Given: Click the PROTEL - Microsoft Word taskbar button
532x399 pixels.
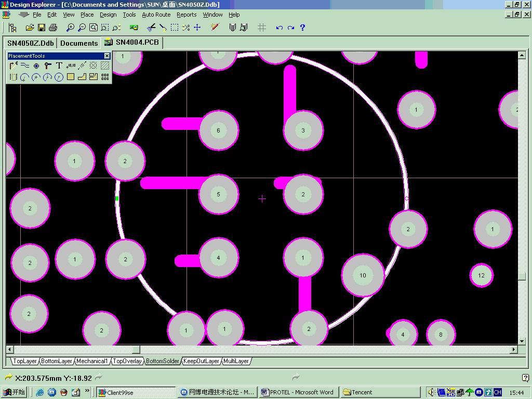Looking at the screenshot, I should [x=299, y=392].
